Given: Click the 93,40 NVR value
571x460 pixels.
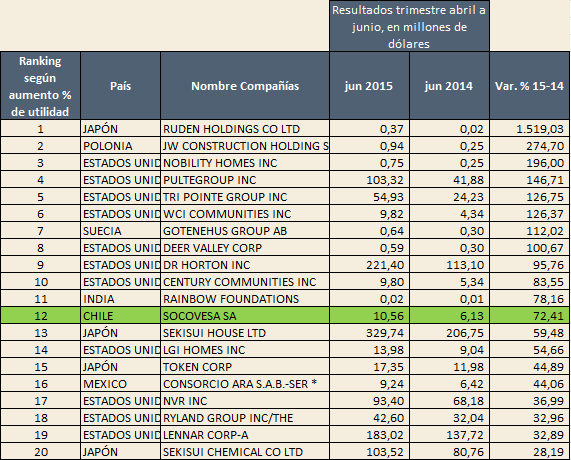Looking at the screenshot, I should pos(369,401).
